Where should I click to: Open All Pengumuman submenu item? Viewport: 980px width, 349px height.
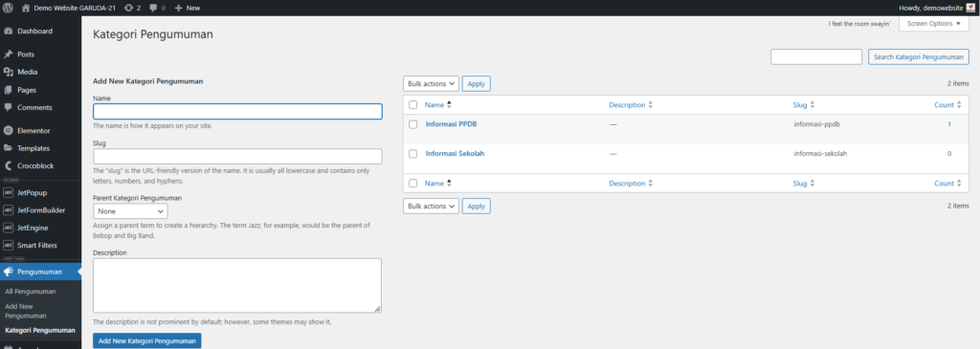point(30,292)
